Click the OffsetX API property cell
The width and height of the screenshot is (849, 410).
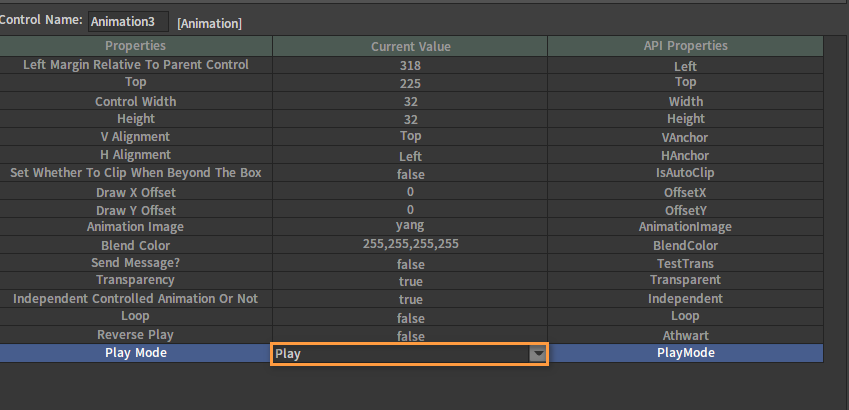[685, 192]
